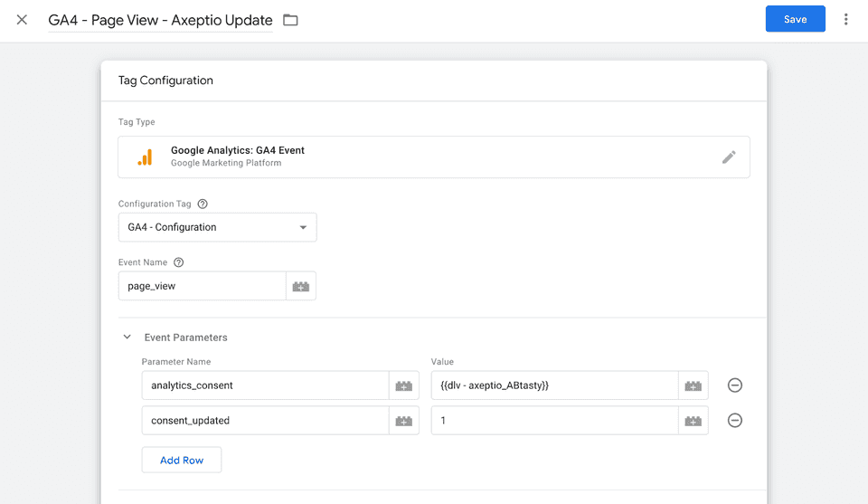This screenshot has width=868, height=504.
Task: Click the consent_updated value field
Action: pos(554,421)
